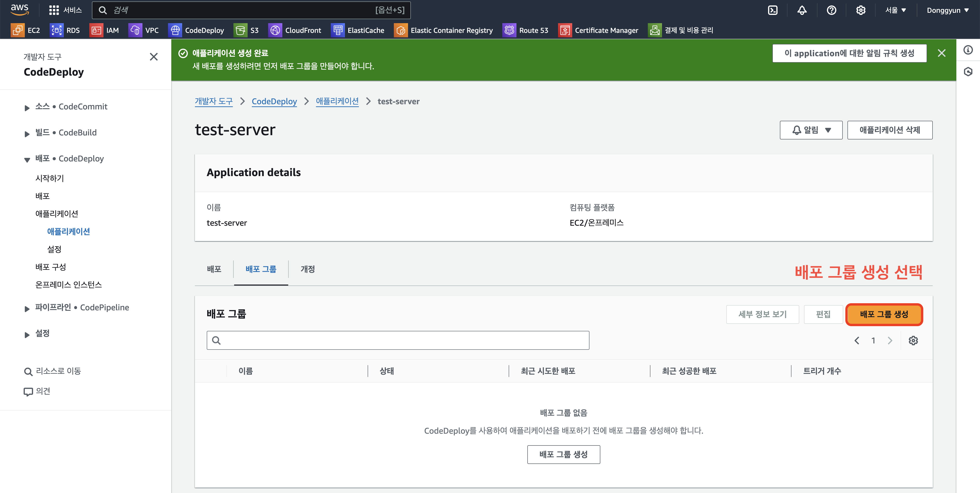Click the notifications bell icon
The image size is (980, 493).
802,10
